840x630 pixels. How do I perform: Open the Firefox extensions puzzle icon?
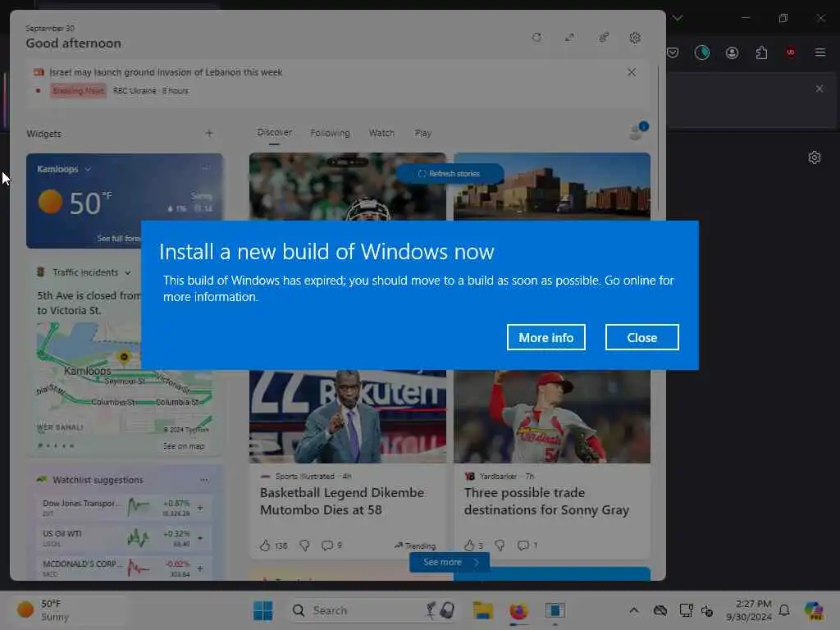[x=761, y=52]
